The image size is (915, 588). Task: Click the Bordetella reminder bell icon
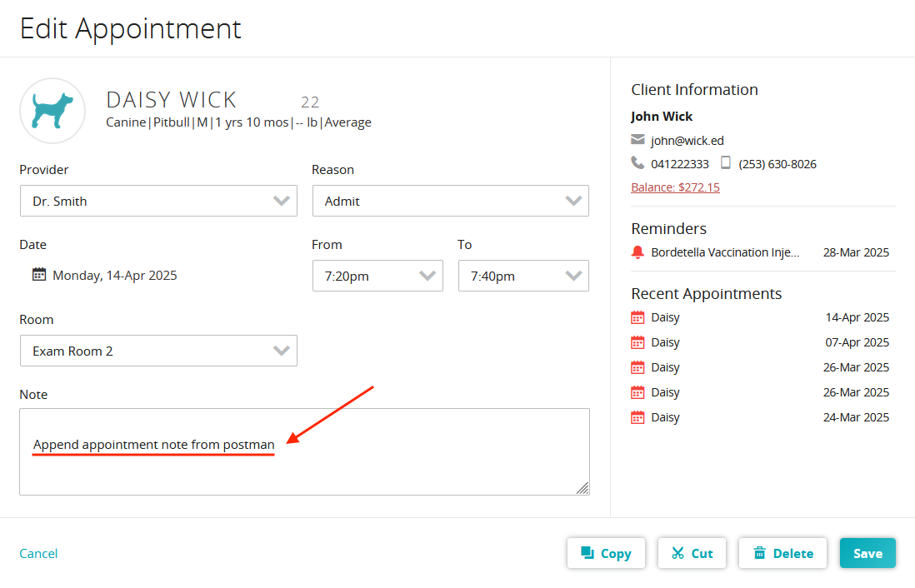point(637,252)
